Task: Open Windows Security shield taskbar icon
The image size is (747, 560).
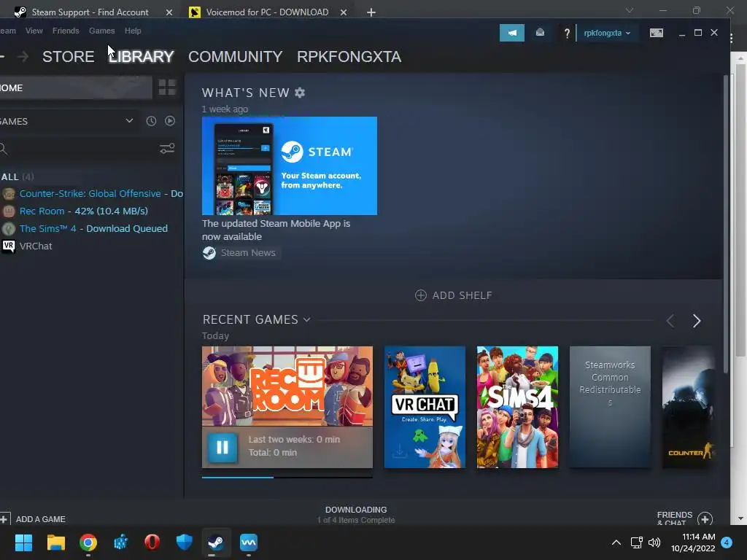Action: 185,542
